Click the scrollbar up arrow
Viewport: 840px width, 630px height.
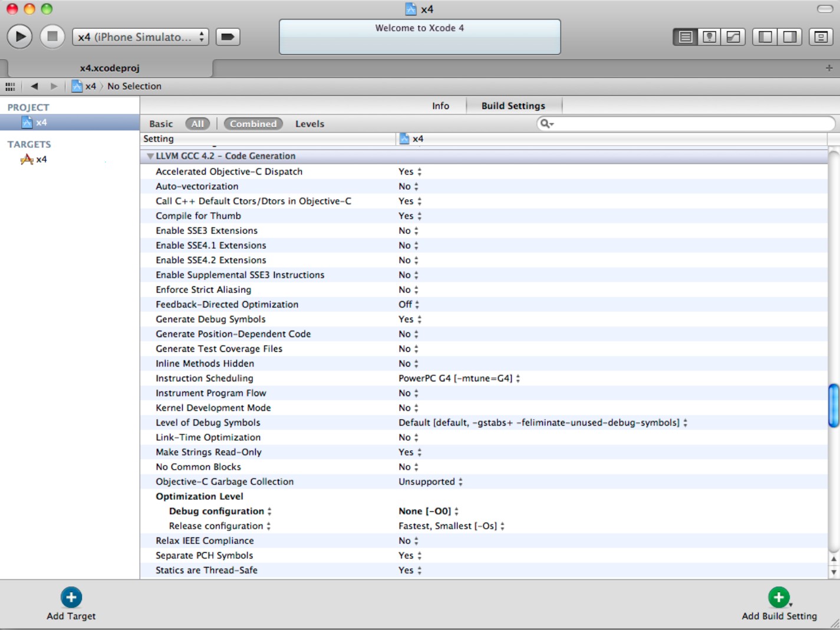pos(834,559)
